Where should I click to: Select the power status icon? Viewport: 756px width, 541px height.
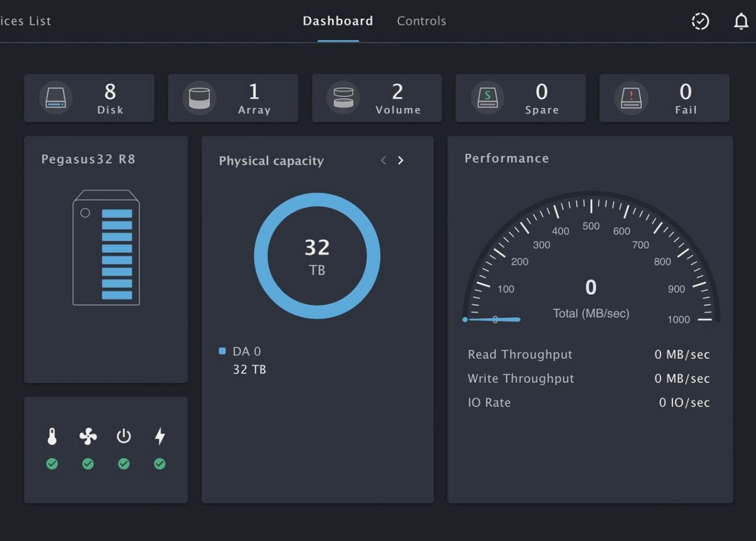(124, 436)
